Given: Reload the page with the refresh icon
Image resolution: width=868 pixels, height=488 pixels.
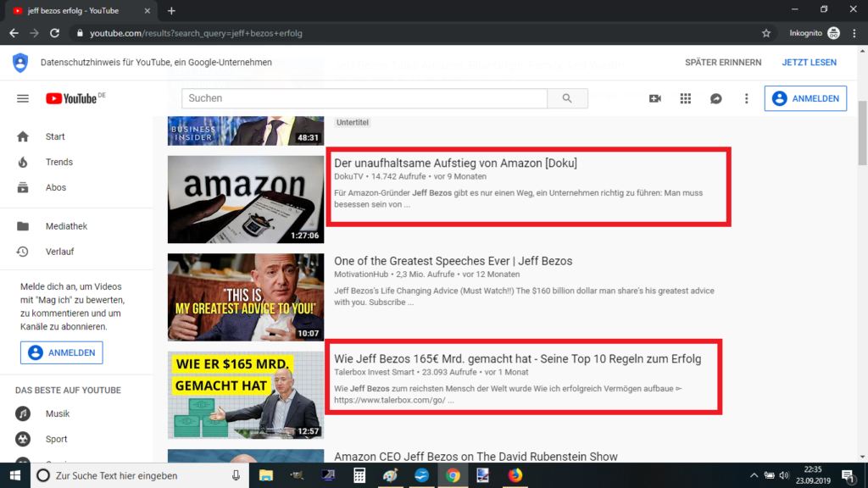Looking at the screenshot, I should click(x=54, y=33).
